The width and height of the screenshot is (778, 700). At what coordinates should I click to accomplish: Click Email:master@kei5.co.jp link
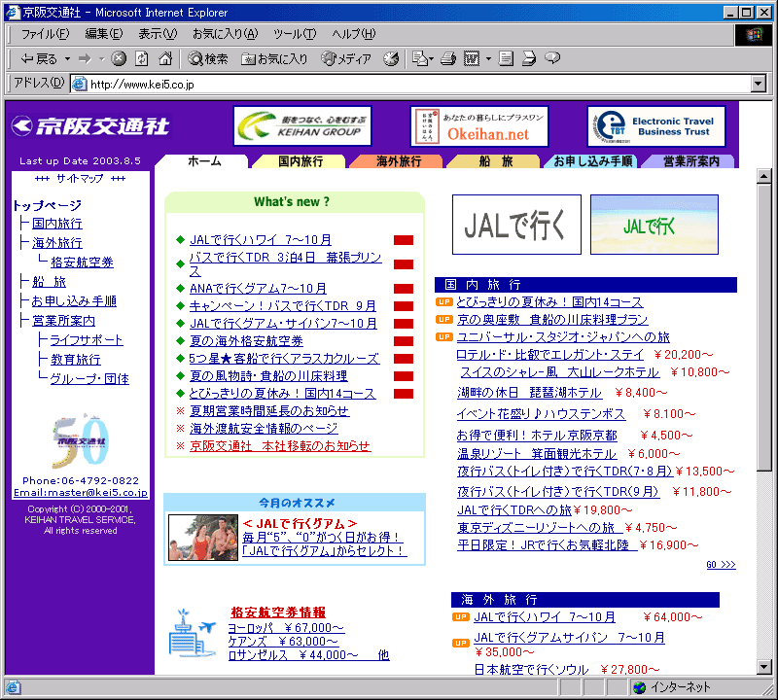click(x=81, y=493)
